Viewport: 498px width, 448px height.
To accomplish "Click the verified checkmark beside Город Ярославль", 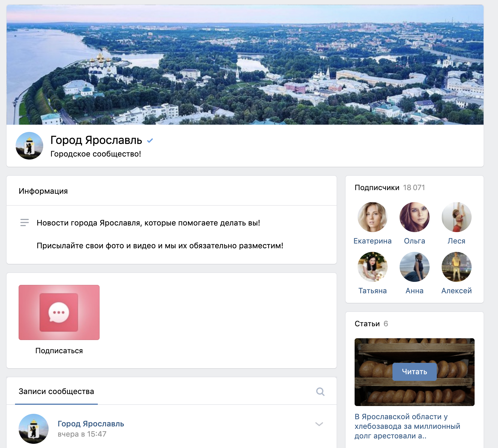I will pos(150,140).
